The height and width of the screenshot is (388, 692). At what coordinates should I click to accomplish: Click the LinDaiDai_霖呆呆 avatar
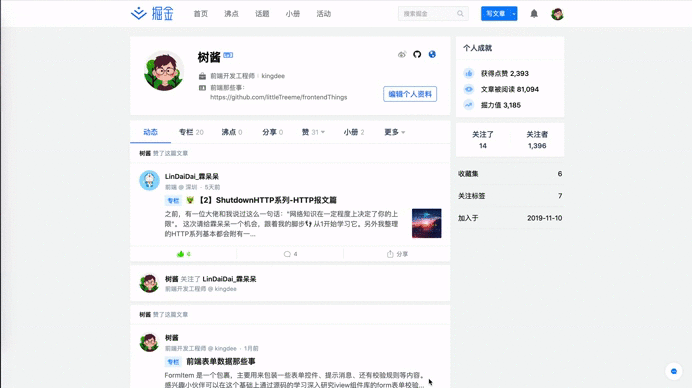point(149,180)
